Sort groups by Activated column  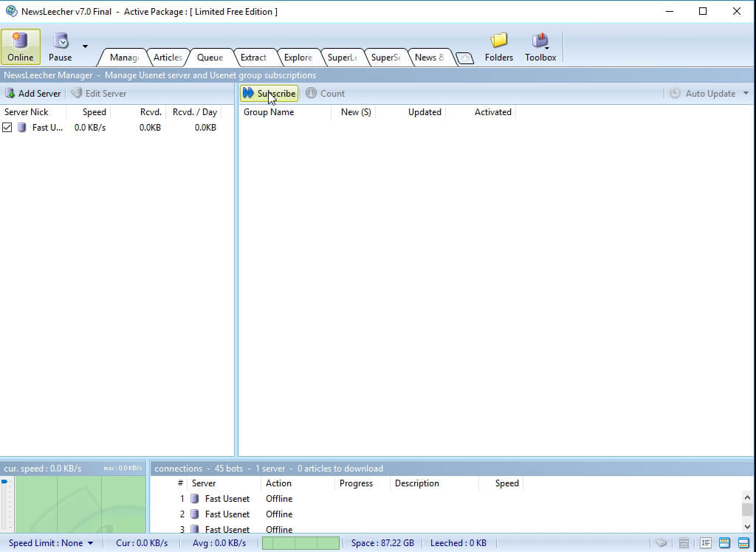click(481, 112)
